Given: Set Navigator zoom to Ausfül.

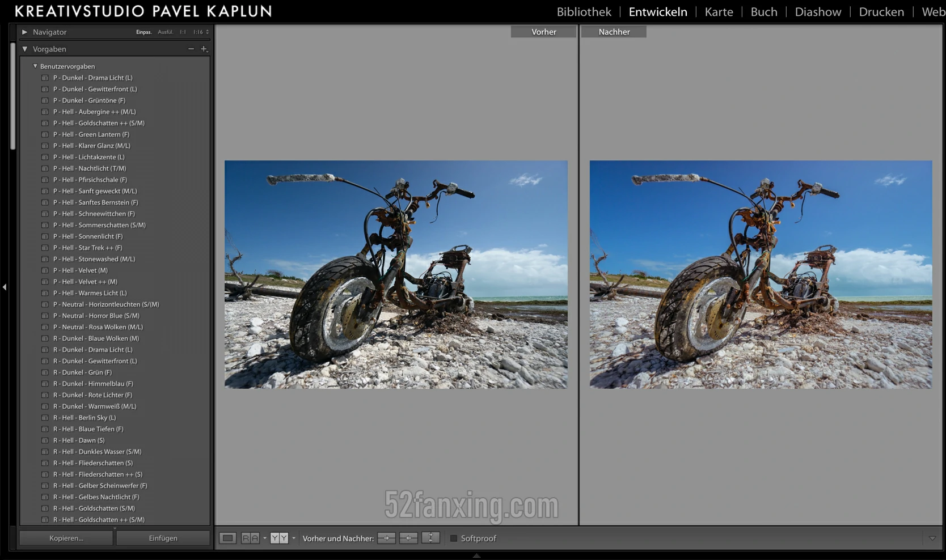Looking at the screenshot, I should click(x=165, y=32).
